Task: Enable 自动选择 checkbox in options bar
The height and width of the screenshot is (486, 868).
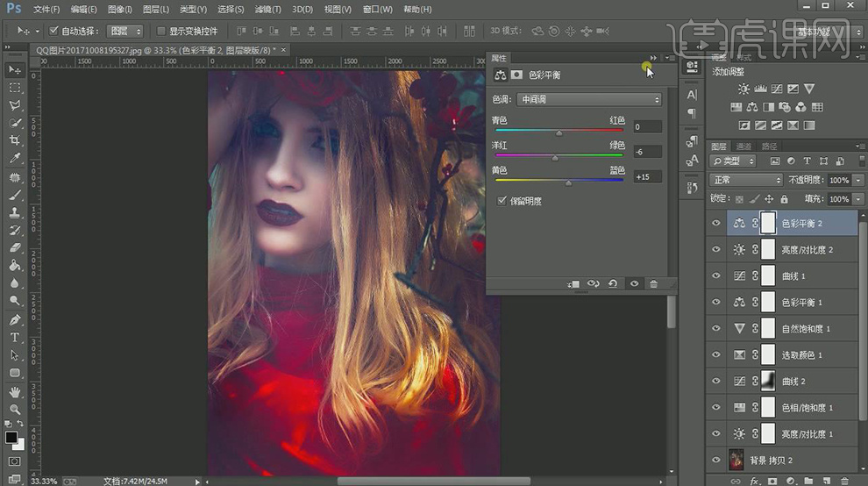Action: pyautogui.click(x=54, y=31)
